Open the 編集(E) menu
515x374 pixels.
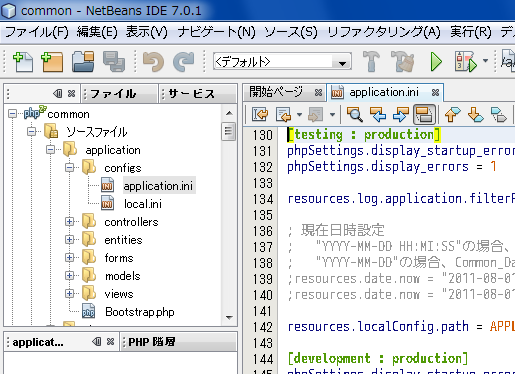tap(97, 32)
